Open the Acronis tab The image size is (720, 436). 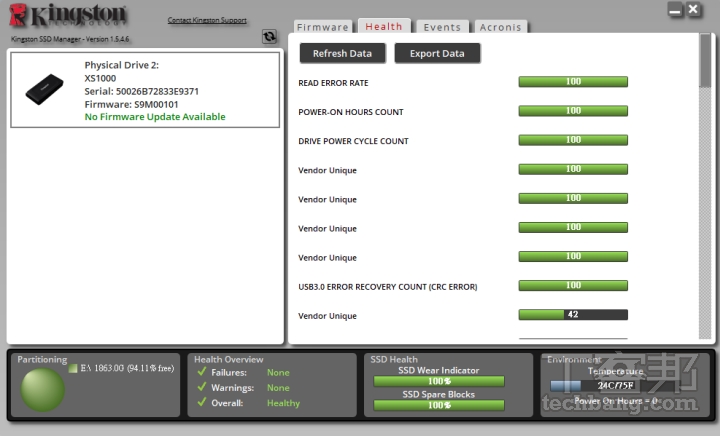(501, 27)
